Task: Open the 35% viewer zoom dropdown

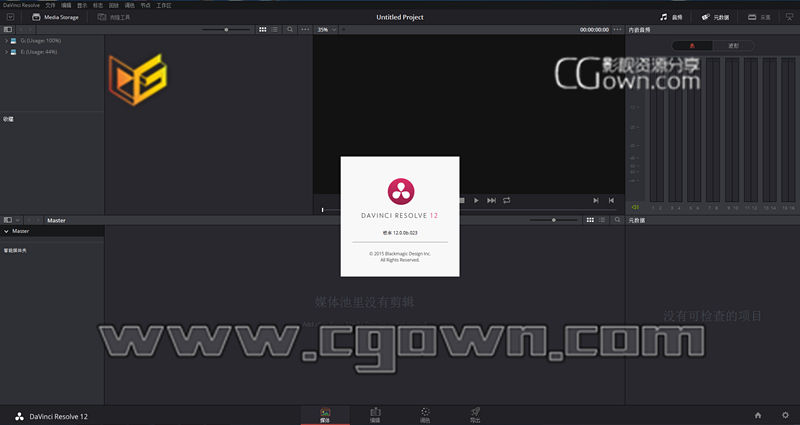Action: (327, 30)
